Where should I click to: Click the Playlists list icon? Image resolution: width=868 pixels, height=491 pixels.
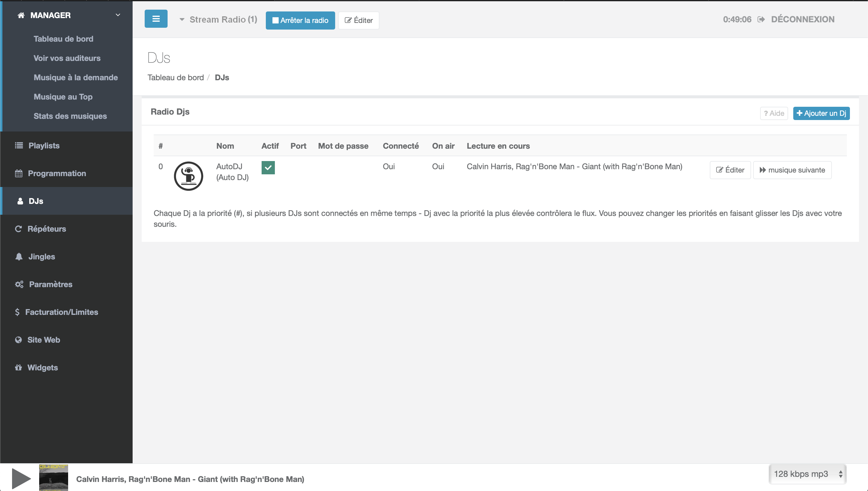coord(19,145)
